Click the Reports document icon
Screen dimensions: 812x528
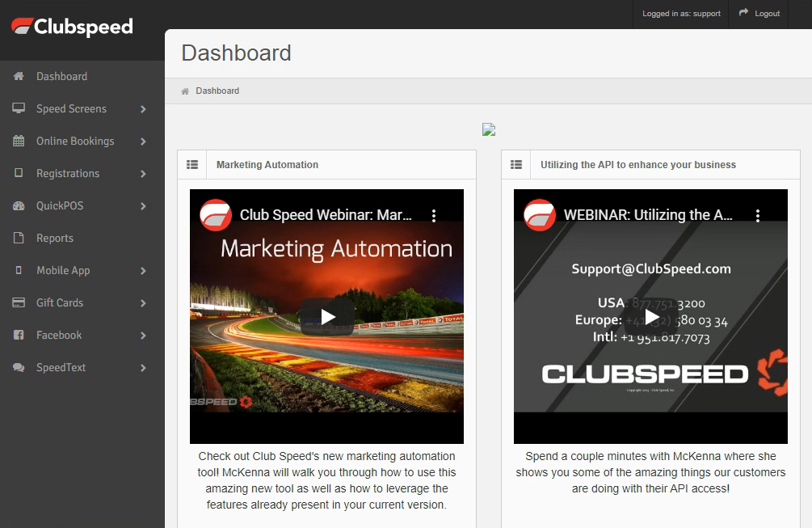click(x=19, y=238)
